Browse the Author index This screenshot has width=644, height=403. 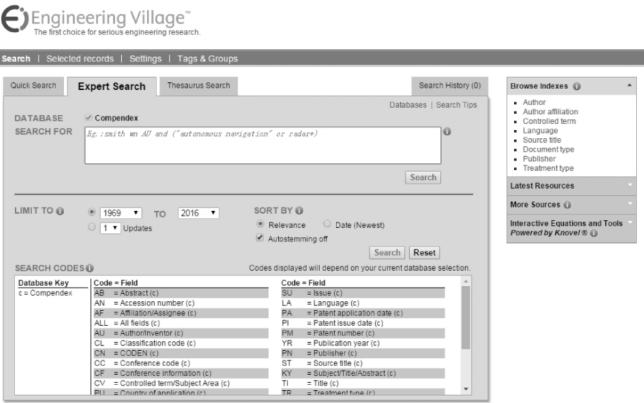[534, 102]
